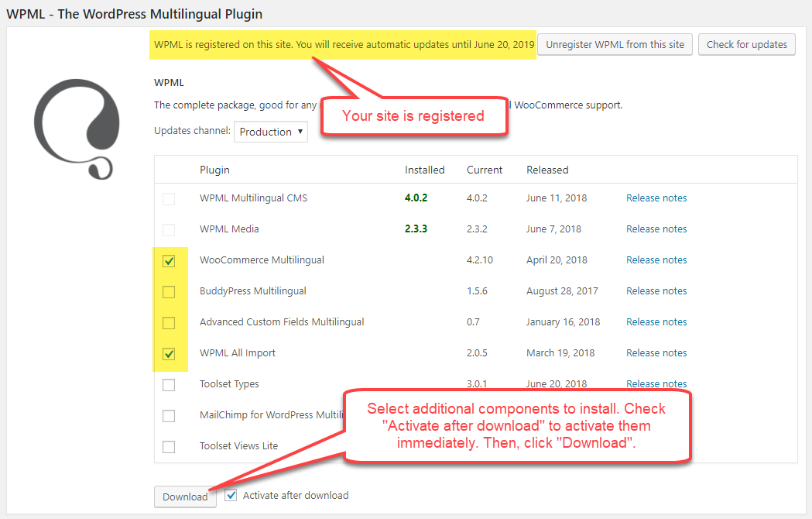Tick the WPML Multilingual CMS checkbox

[x=169, y=198]
